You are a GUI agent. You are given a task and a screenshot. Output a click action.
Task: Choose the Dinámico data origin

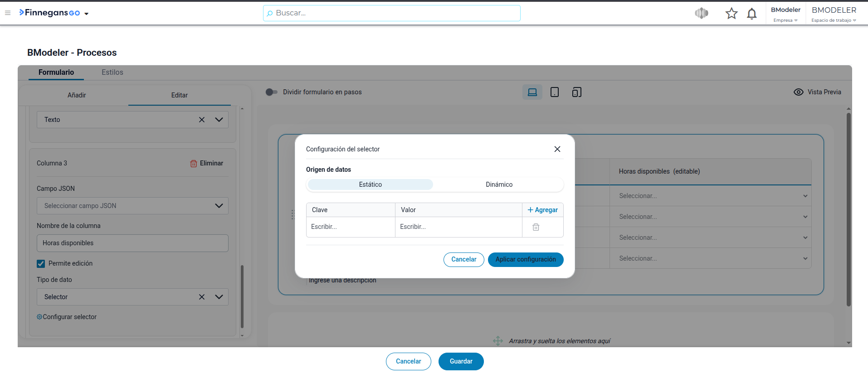pos(499,184)
